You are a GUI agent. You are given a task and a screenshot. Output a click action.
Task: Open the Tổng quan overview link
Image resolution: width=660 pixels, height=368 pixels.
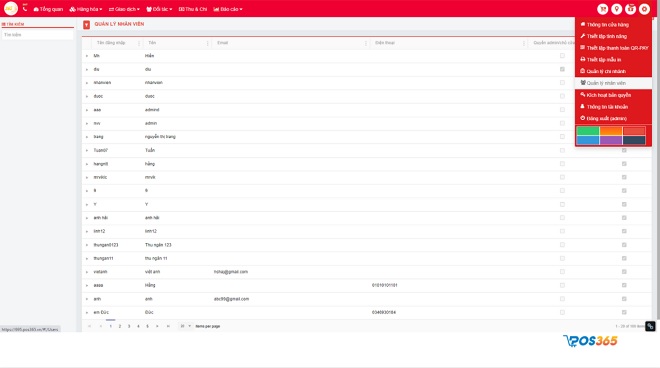pos(48,9)
